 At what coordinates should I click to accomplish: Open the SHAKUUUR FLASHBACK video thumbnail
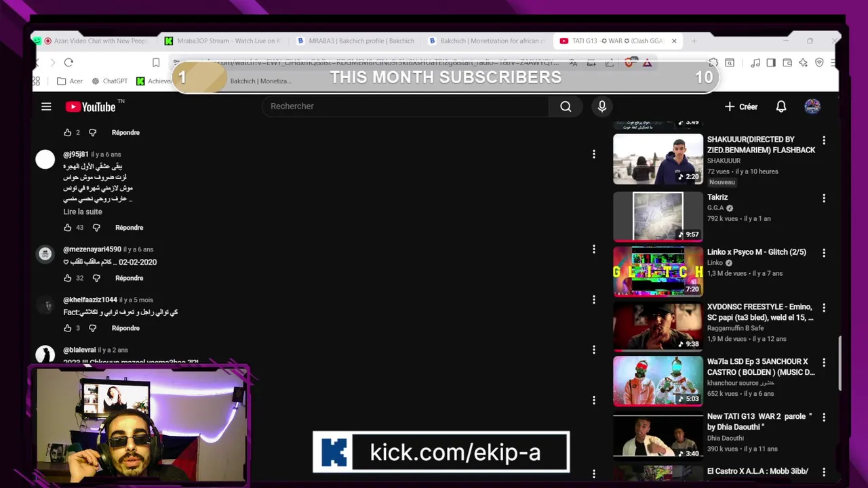(658, 159)
